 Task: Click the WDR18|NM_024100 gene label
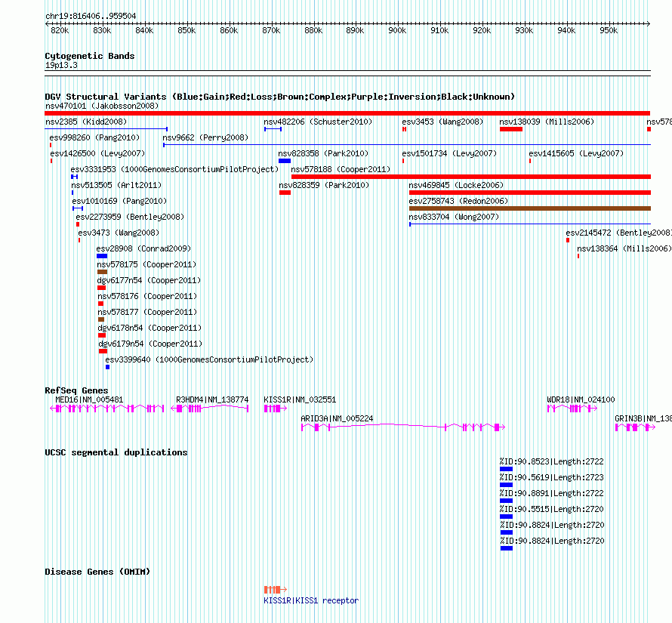pyautogui.click(x=581, y=399)
